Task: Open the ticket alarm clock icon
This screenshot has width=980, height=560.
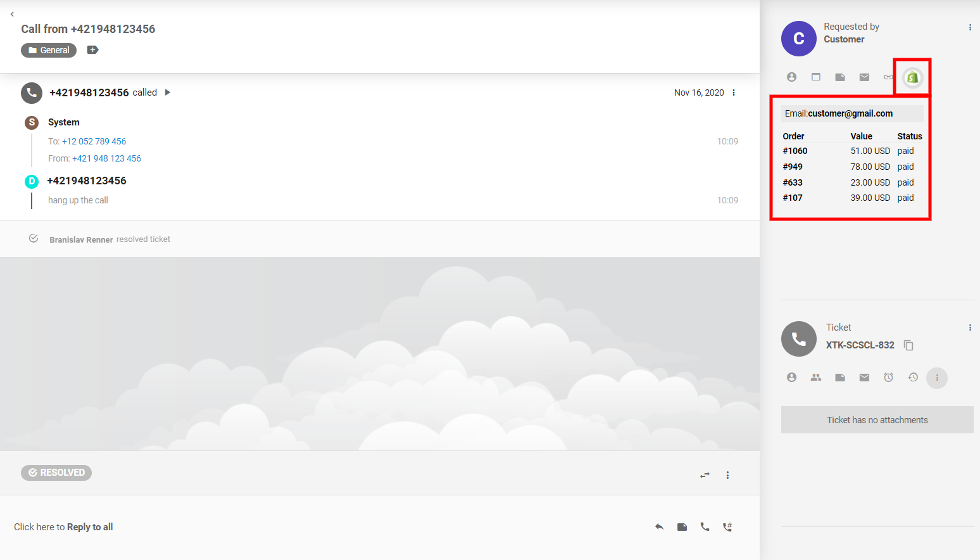Action: (888, 378)
